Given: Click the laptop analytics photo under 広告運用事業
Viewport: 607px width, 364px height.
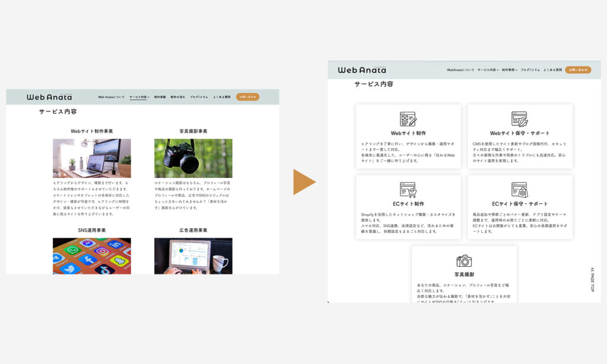Looking at the screenshot, I should [x=193, y=256].
